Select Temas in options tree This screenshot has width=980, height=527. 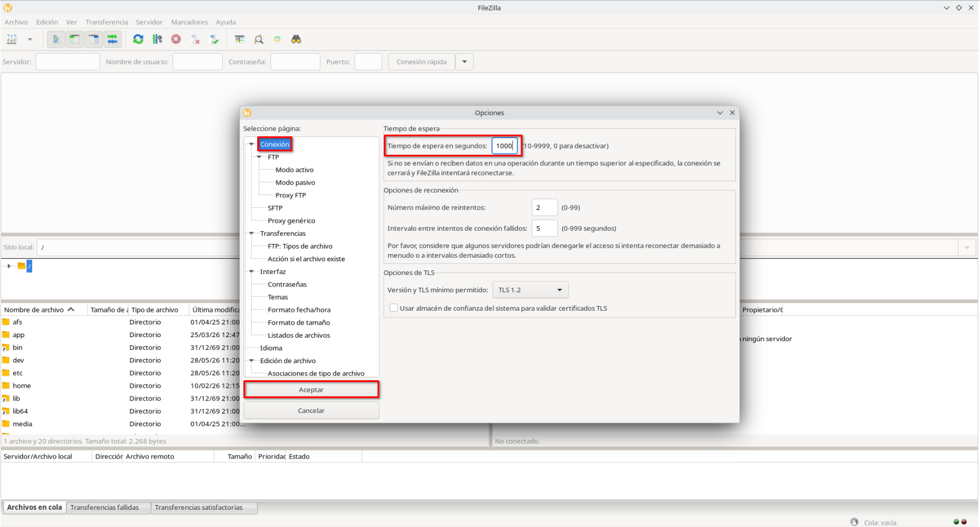278,297
